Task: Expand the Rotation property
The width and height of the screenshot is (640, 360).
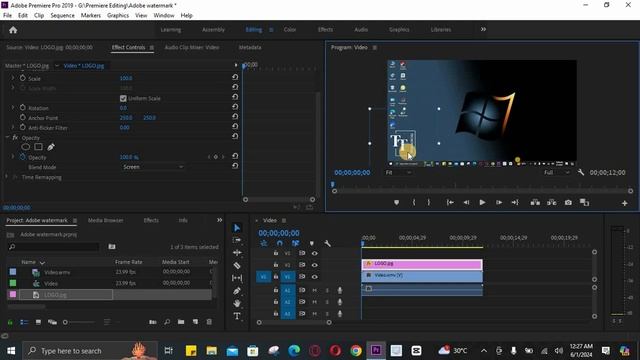Action: 13,107
